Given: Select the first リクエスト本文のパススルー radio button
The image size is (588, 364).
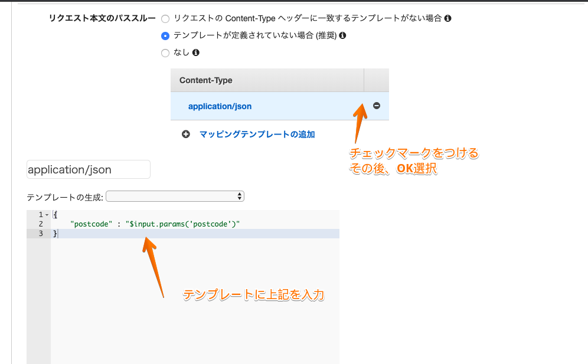Looking at the screenshot, I should click(x=165, y=18).
